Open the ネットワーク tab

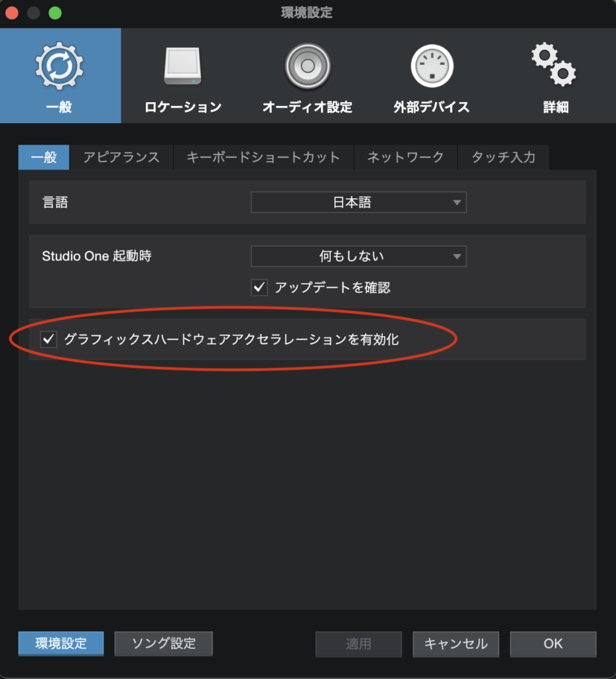click(x=405, y=158)
